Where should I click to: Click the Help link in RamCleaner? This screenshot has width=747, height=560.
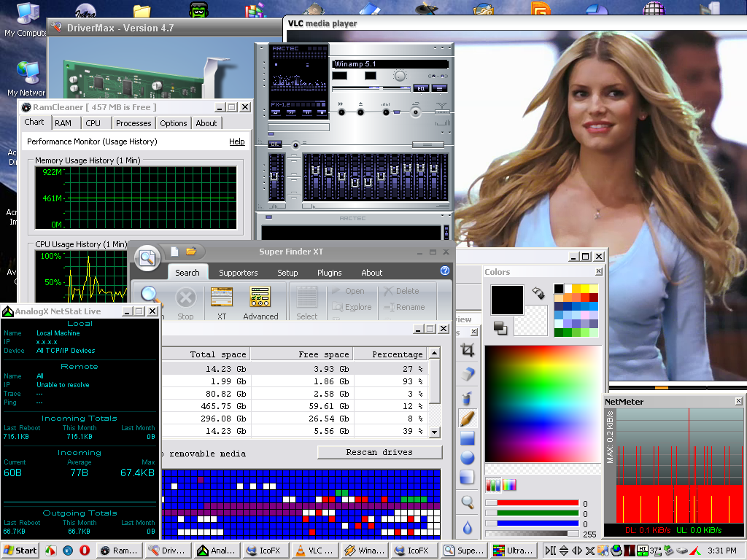[x=237, y=141]
